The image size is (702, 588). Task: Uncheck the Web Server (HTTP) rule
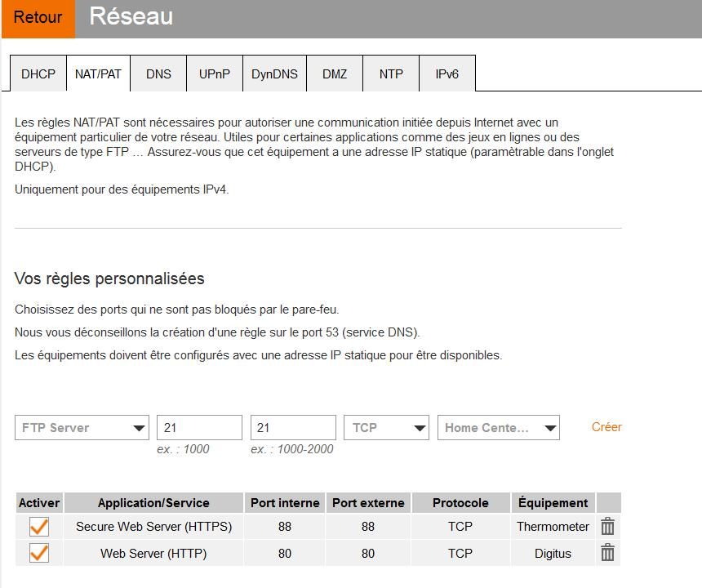38,554
